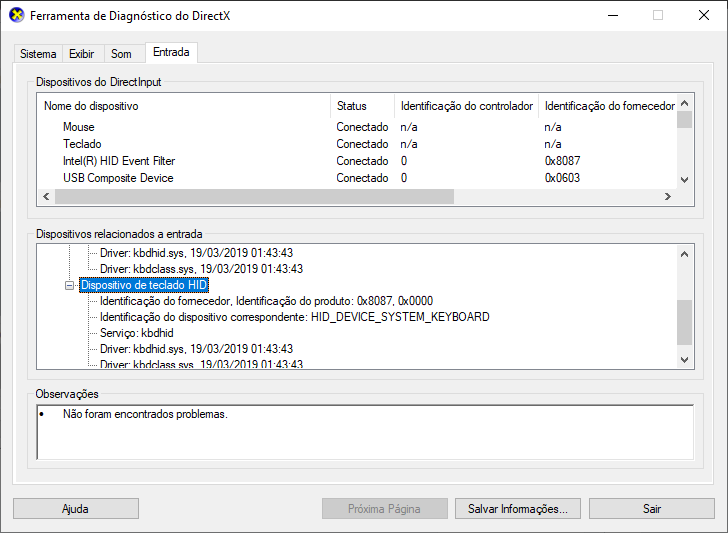
Task: Click 0x8087 vendor ID cell
Action: coord(562,161)
